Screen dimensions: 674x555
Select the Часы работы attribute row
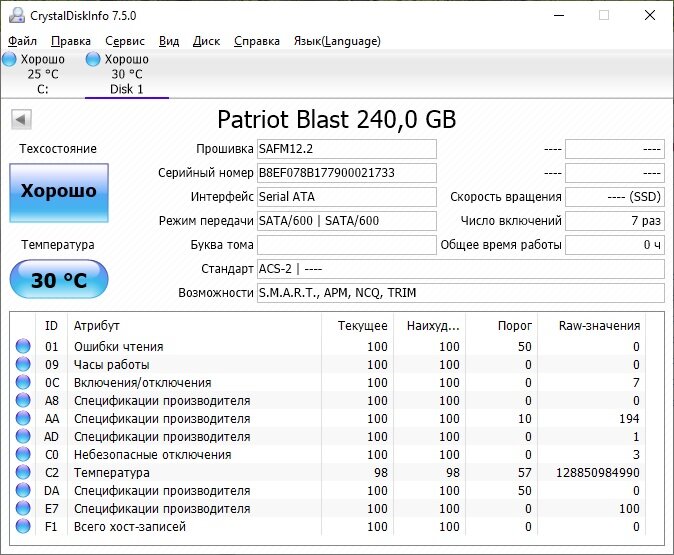[x=328, y=365]
